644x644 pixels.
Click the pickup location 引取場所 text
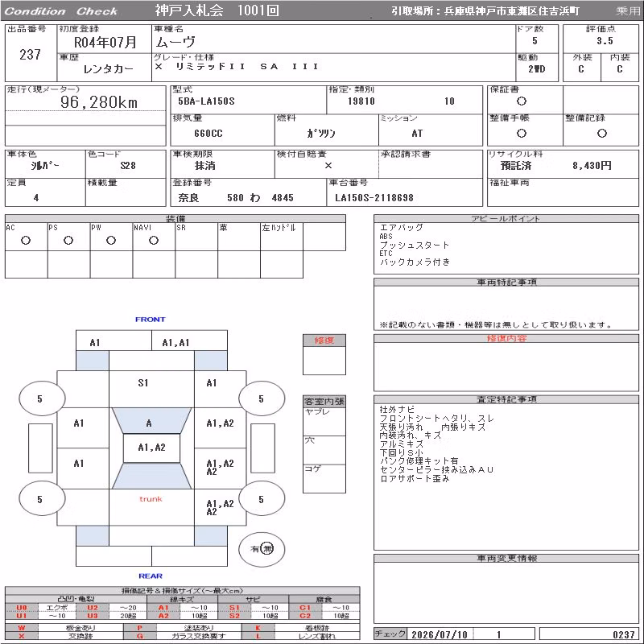tap(485, 11)
